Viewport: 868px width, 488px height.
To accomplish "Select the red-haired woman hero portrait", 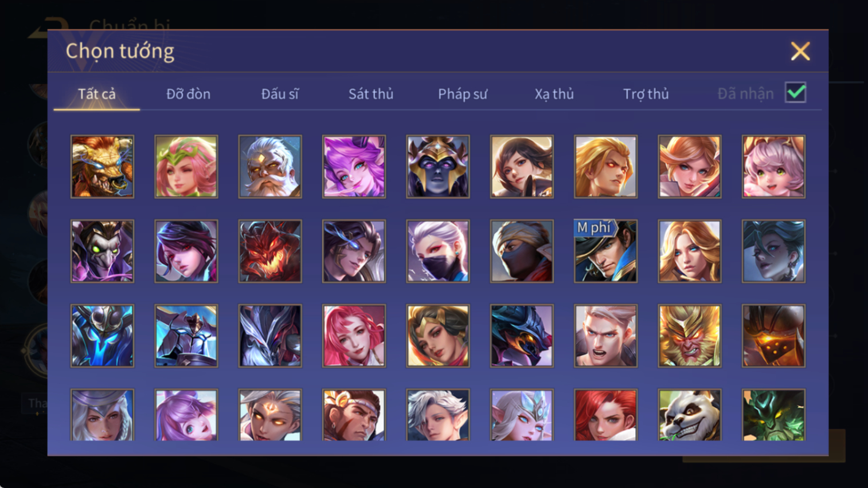I will click(605, 415).
